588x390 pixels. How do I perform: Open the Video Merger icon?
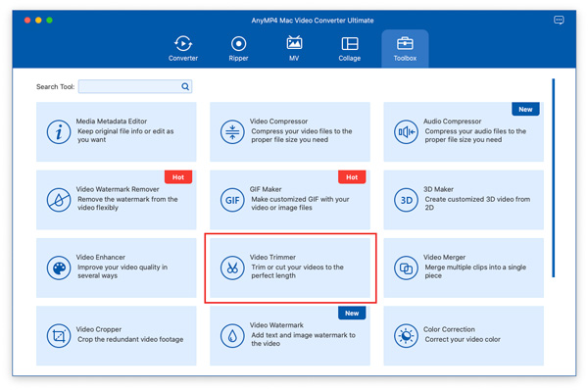(x=406, y=268)
